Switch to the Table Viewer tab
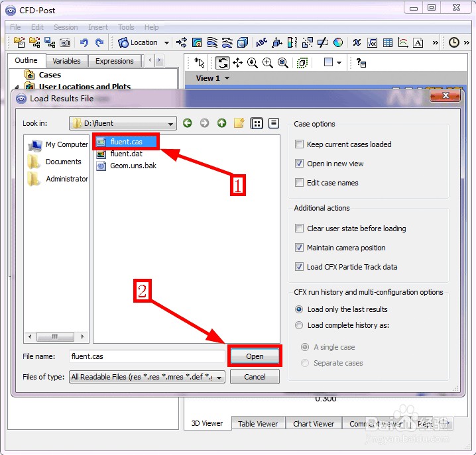476x455 pixels. (258, 423)
